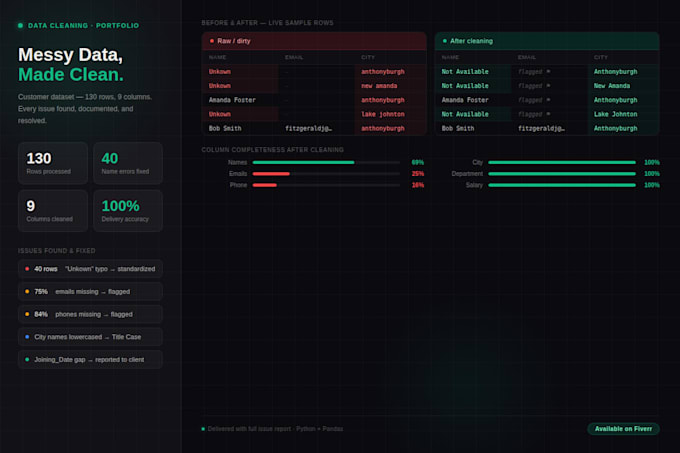Click the Phone completeness bar
The image size is (680, 453).
pos(326,185)
